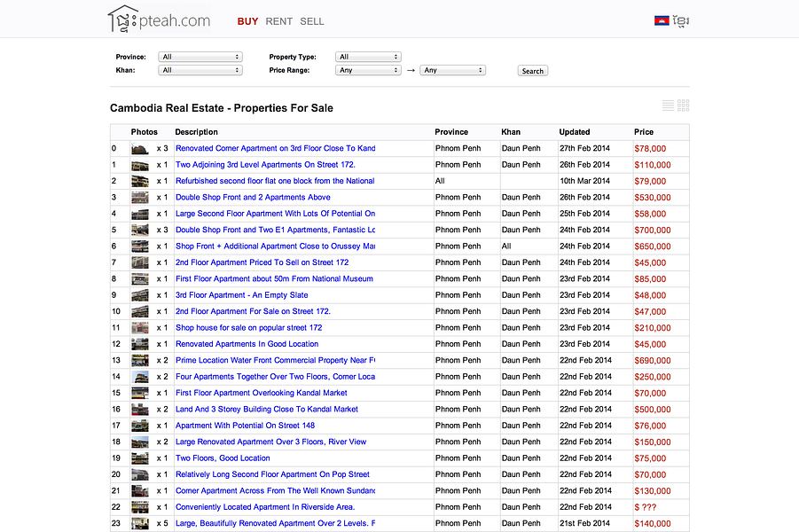Open thumbnail for Two Adjoining 3rd Level listing

[x=139, y=165]
